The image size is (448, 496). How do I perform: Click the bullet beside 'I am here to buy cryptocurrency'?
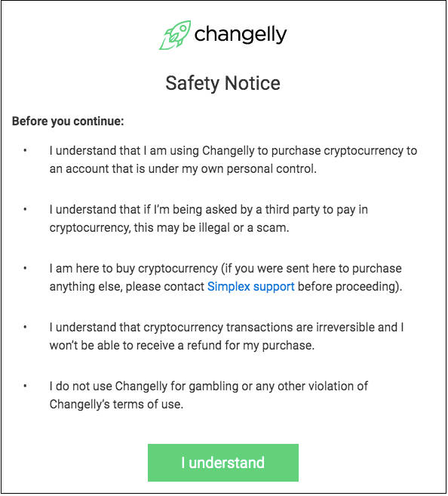tap(25, 268)
